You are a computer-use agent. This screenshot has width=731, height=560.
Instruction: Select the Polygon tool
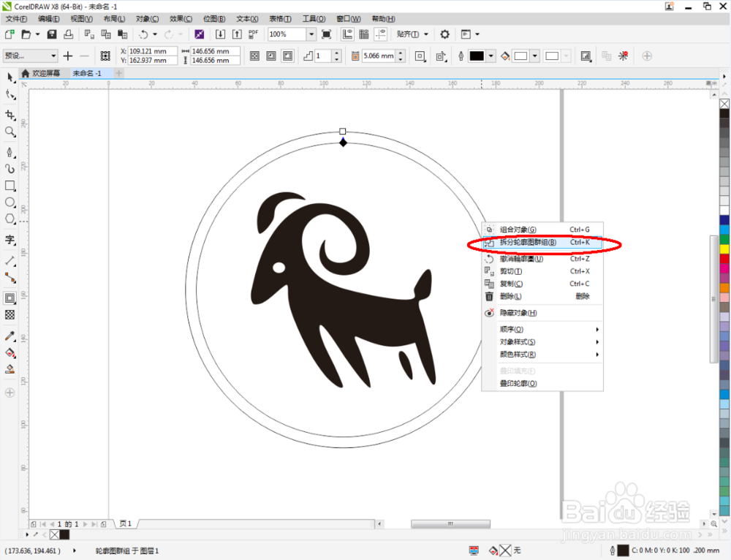tap(10, 219)
